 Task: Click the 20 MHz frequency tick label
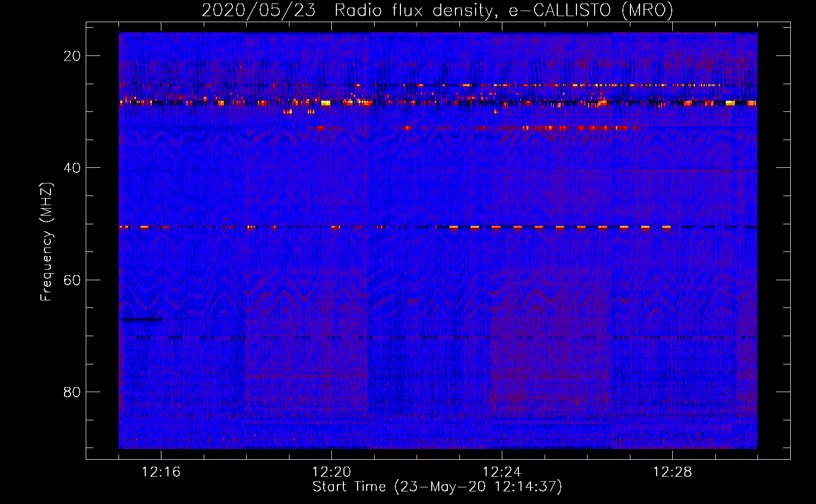click(x=72, y=56)
